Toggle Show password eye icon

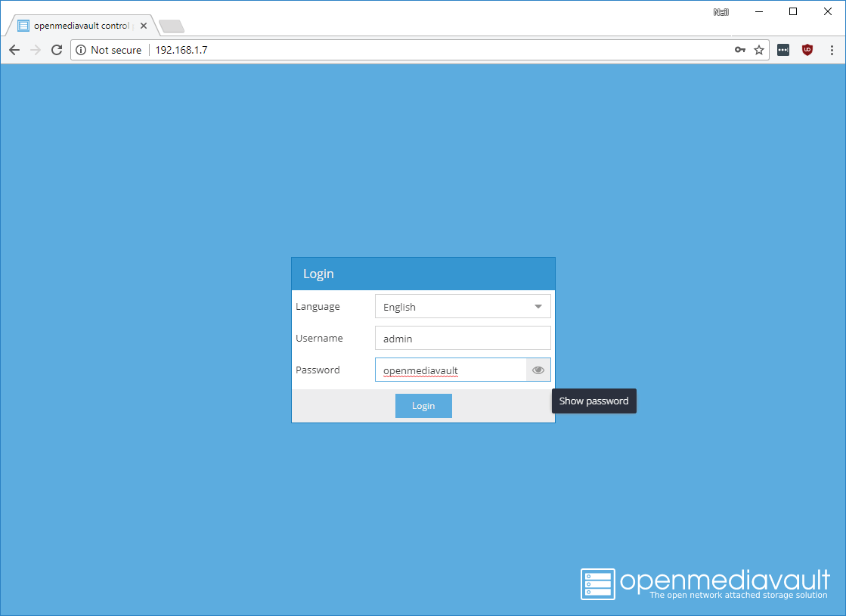click(538, 370)
